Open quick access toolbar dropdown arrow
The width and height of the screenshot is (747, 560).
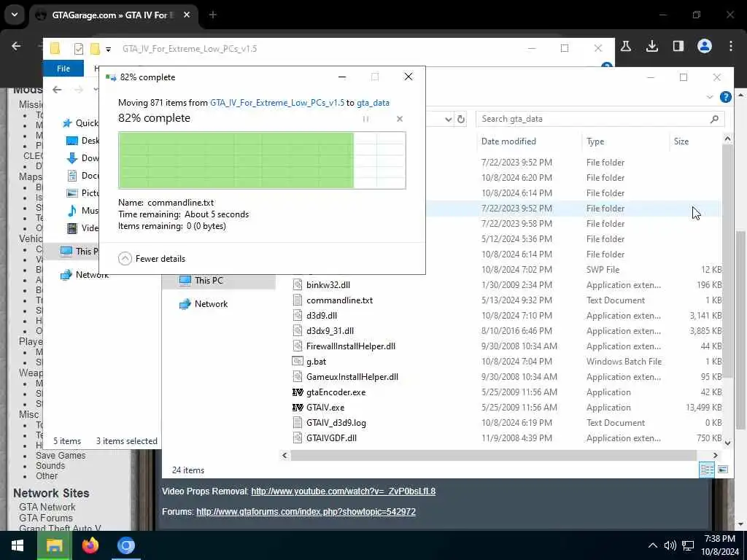click(x=108, y=49)
